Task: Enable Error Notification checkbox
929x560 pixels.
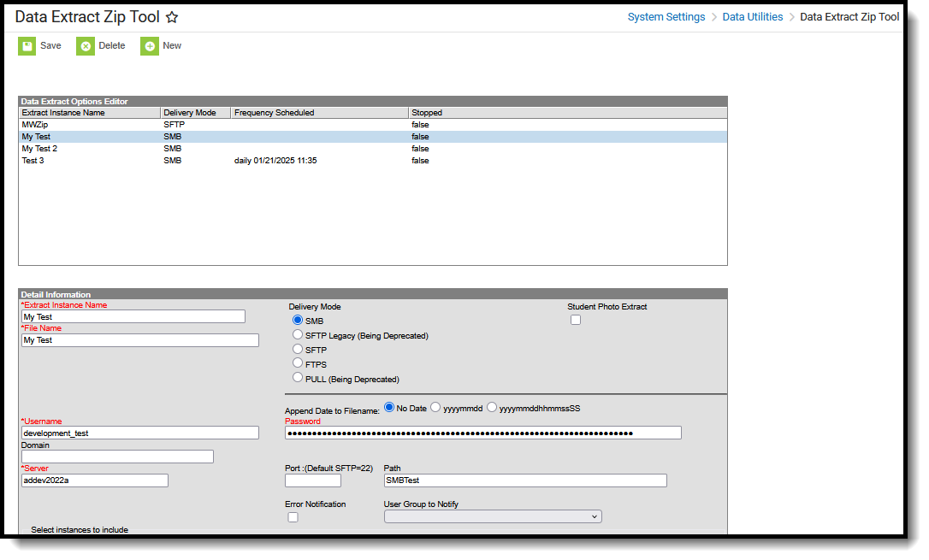Action: (x=293, y=517)
